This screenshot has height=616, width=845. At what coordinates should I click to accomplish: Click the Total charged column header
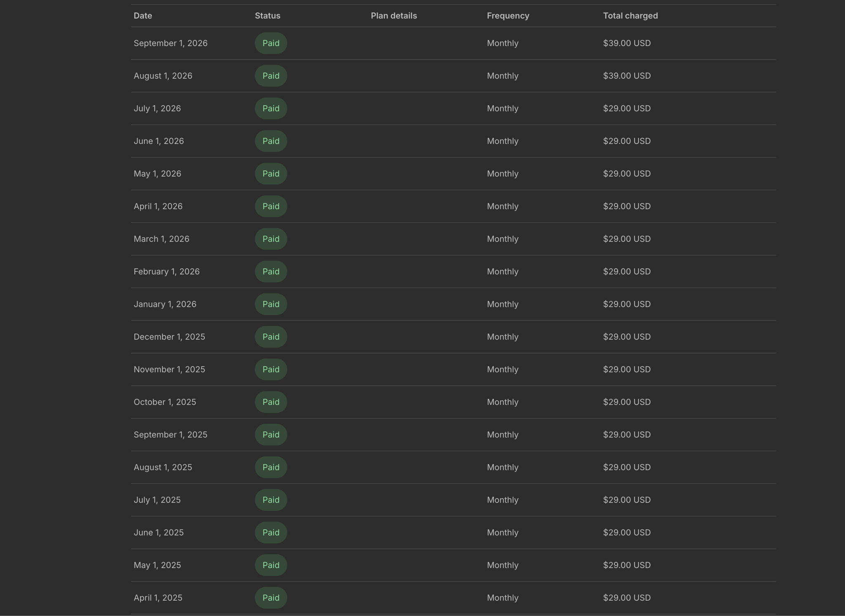(630, 16)
